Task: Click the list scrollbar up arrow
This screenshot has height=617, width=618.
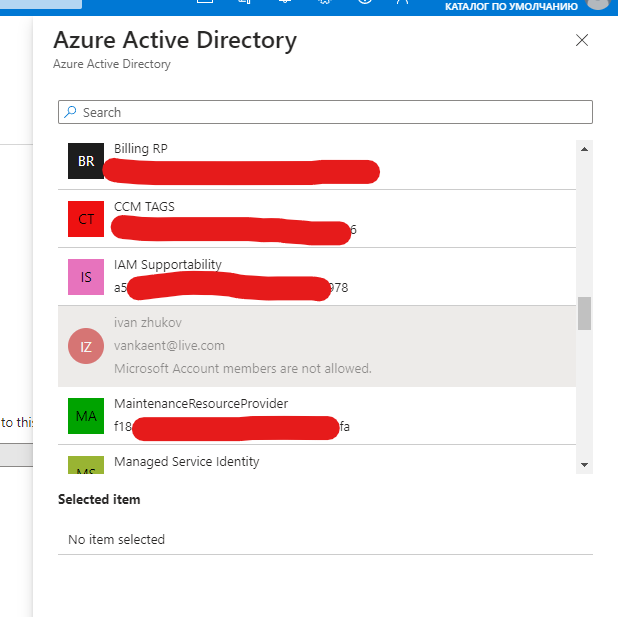Action: pyautogui.click(x=584, y=149)
